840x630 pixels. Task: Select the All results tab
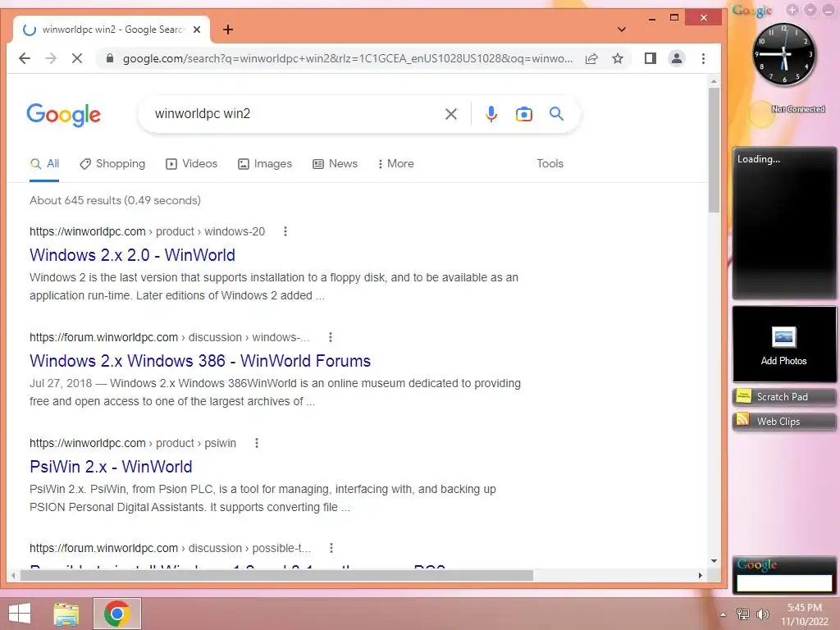(44, 163)
